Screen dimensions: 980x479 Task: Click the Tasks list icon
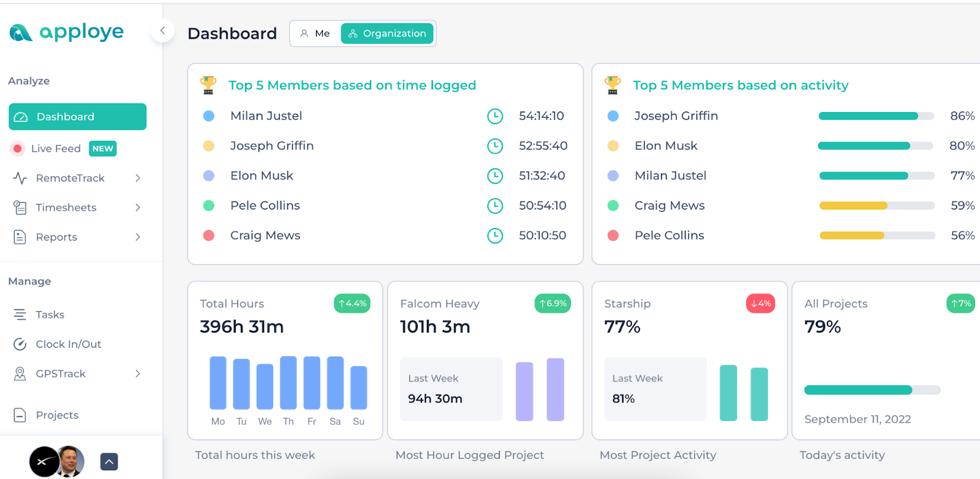20,315
